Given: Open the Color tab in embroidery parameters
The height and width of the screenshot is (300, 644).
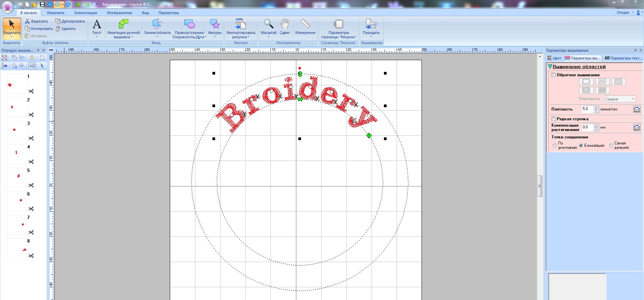Looking at the screenshot, I should pyautogui.click(x=554, y=58).
